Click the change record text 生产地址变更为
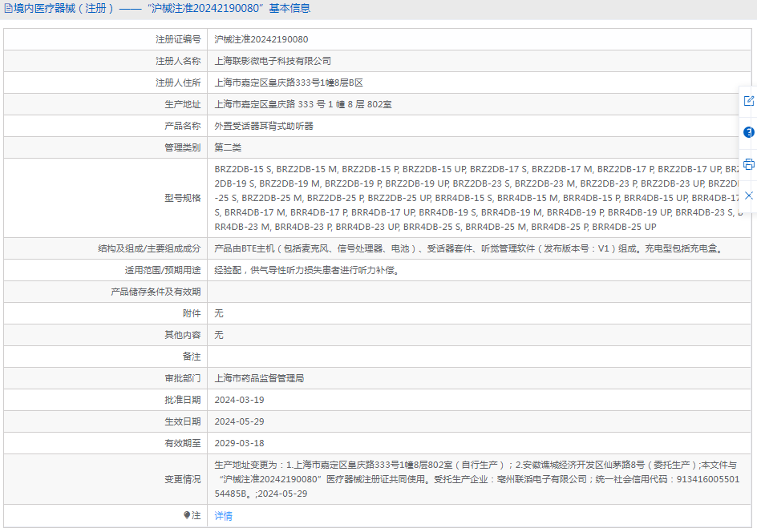This screenshot has width=757, height=532. [x=477, y=479]
